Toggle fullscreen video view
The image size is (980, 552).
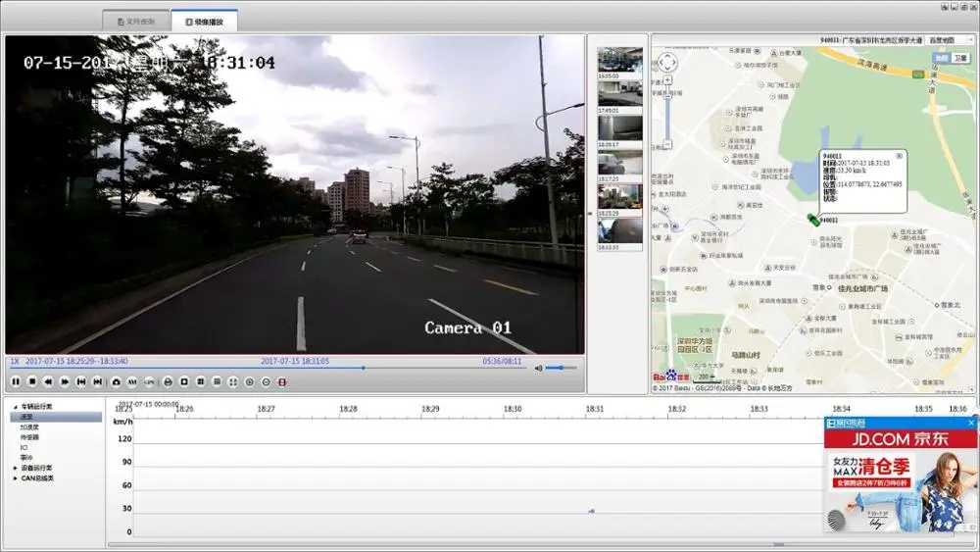coord(233,380)
